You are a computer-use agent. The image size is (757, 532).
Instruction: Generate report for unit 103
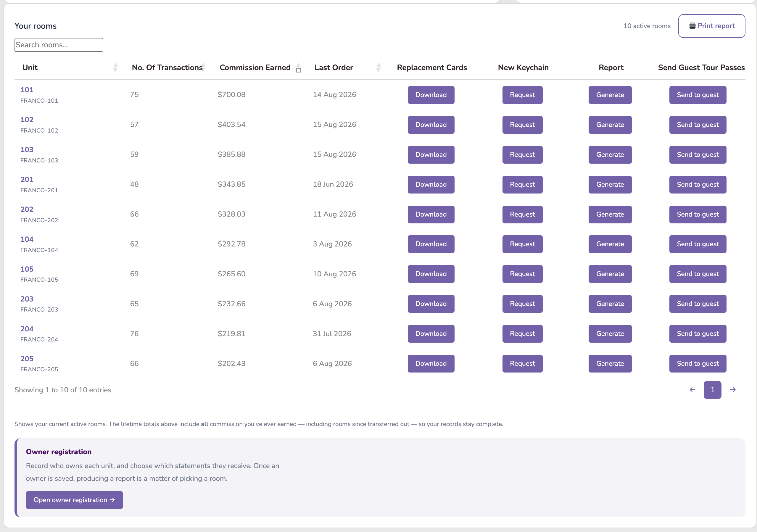tap(610, 154)
